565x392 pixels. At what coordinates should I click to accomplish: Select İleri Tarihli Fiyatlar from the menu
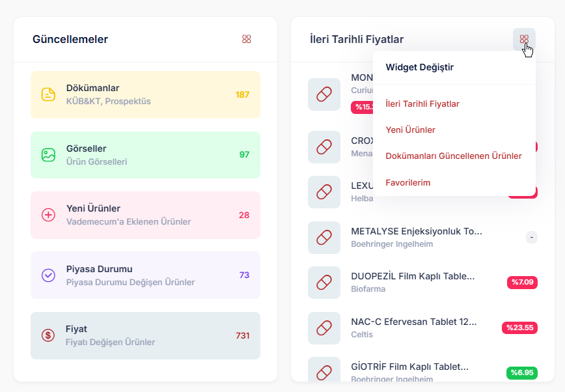(x=423, y=103)
